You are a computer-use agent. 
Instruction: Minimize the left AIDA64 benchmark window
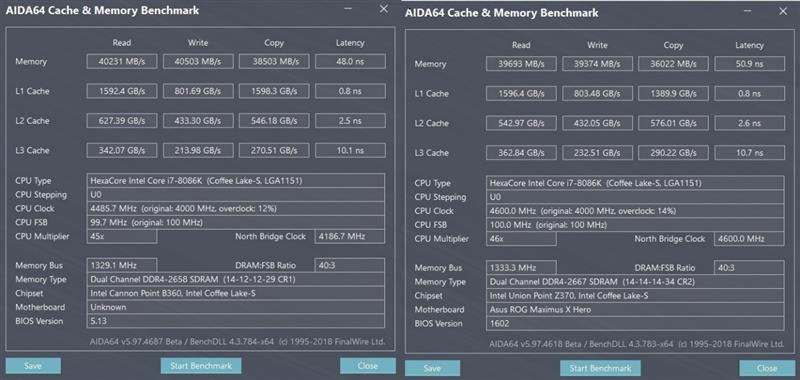(348, 9)
